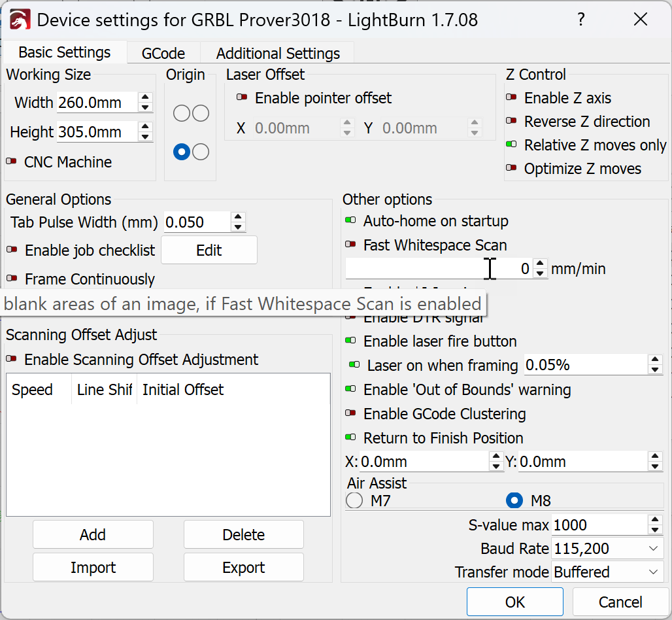Click the Speed column header

(39, 389)
